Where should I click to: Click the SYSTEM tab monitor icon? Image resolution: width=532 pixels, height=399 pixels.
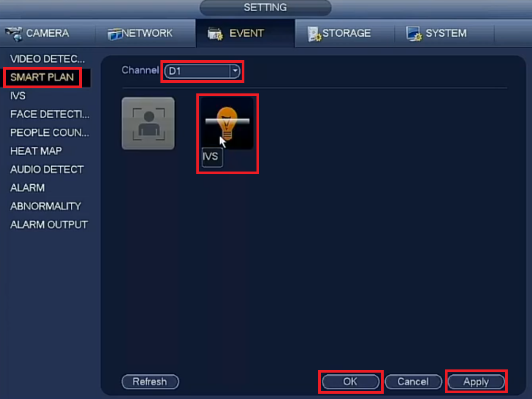click(414, 34)
